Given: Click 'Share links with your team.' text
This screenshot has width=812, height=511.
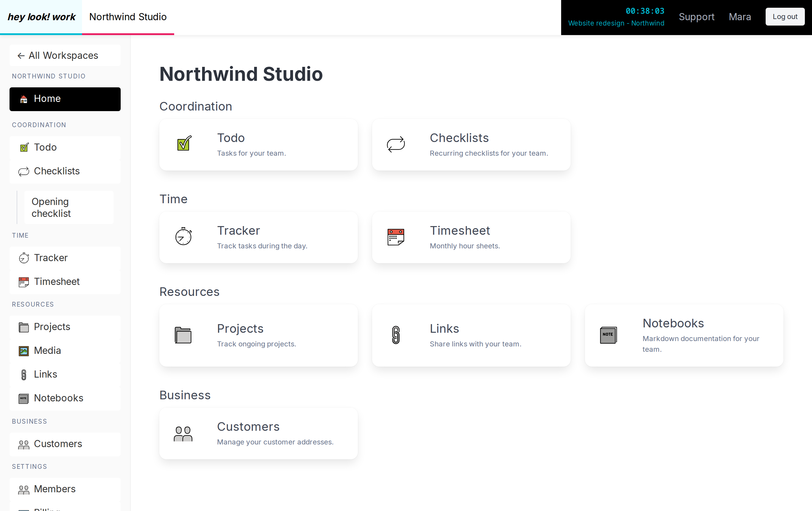Looking at the screenshot, I should point(476,344).
